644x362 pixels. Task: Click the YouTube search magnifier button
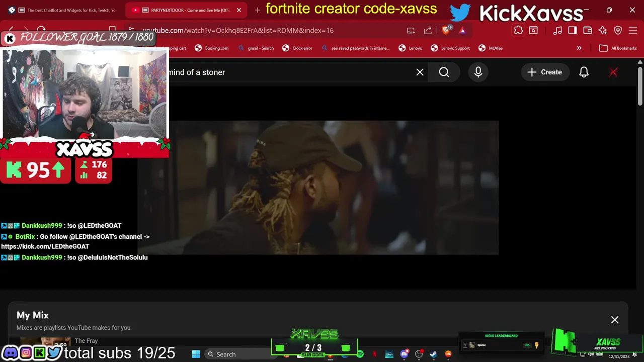click(444, 72)
